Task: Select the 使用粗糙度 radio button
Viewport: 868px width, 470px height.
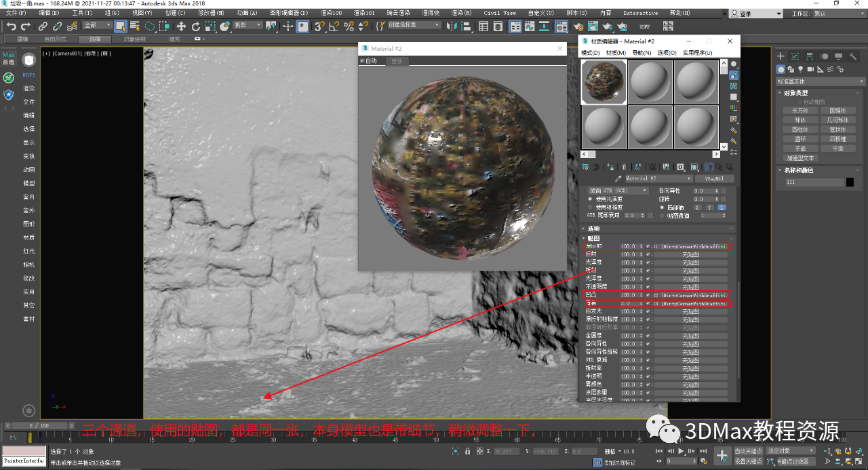Action: [x=589, y=207]
